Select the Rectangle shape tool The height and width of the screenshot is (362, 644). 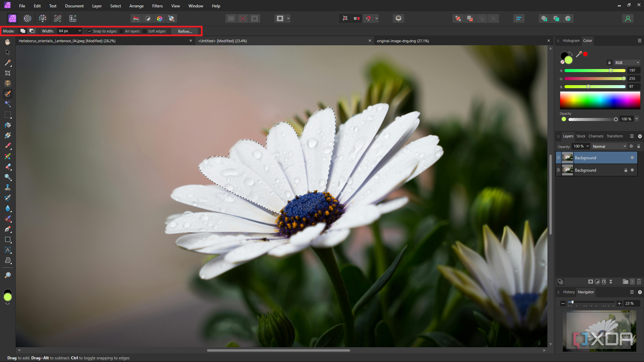[8, 240]
